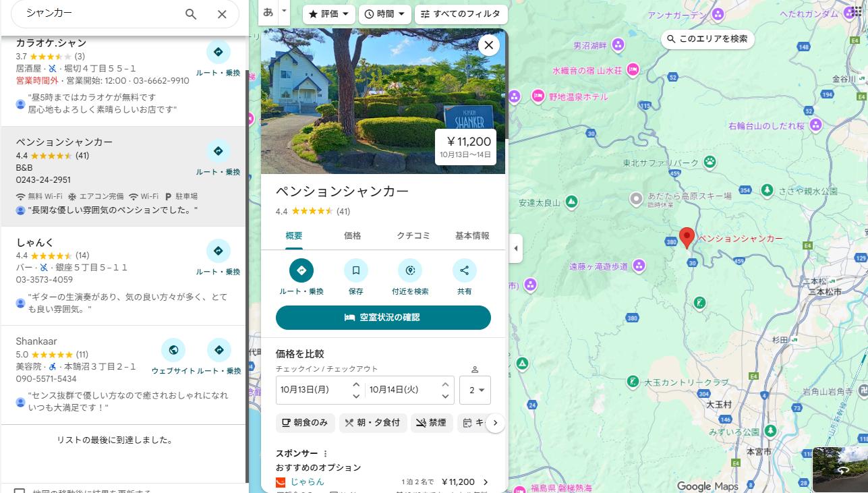
Task: Open the guest count dropdown
Action: (x=474, y=390)
